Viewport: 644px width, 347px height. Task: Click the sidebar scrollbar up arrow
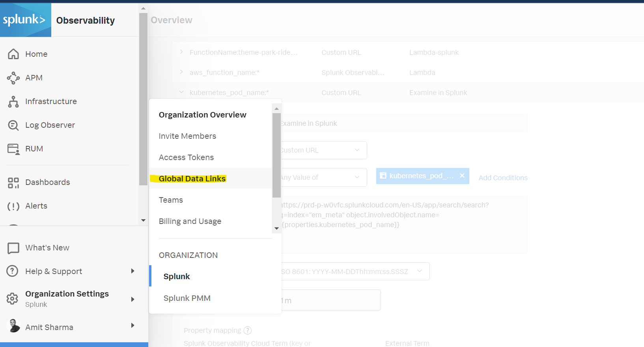pyautogui.click(x=143, y=8)
